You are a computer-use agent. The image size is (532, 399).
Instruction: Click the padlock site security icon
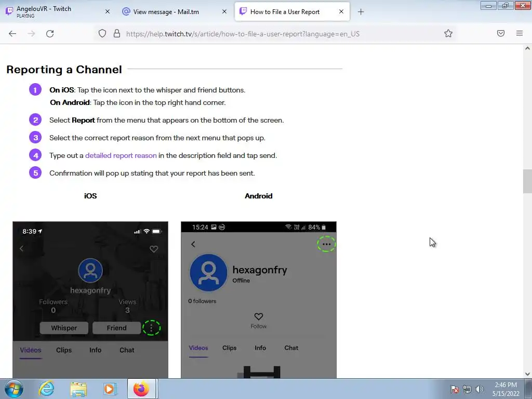click(117, 34)
